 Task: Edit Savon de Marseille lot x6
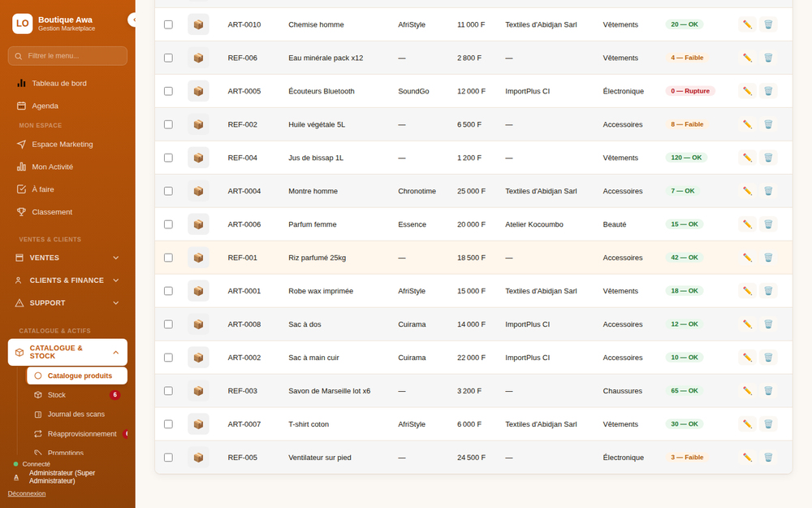pyautogui.click(x=747, y=391)
